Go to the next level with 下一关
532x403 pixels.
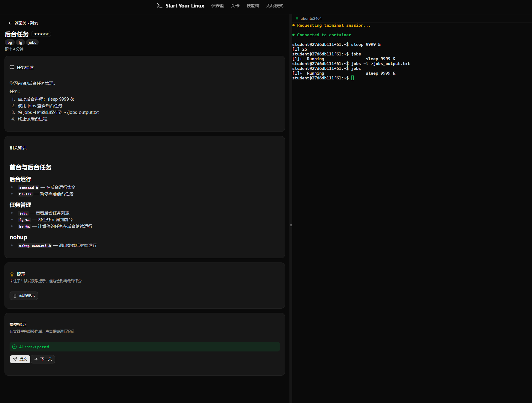(43, 359)
